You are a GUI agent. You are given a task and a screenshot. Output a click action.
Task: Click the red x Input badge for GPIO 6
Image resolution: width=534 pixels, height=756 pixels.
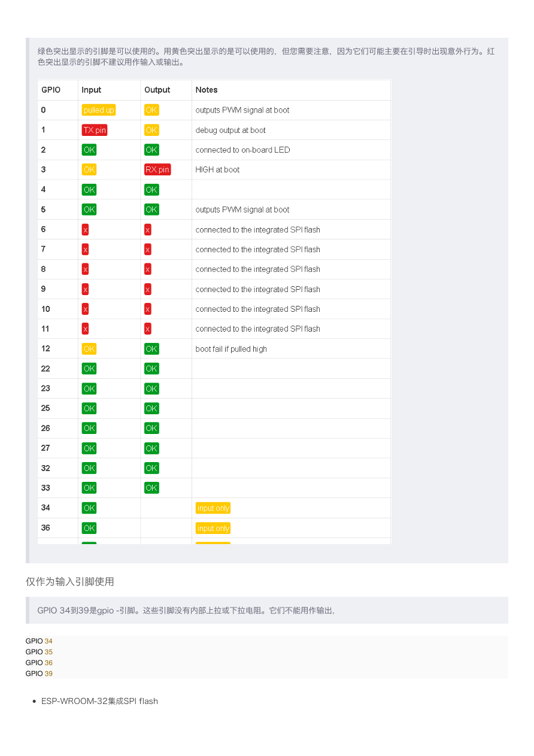[x=86, y=230]
